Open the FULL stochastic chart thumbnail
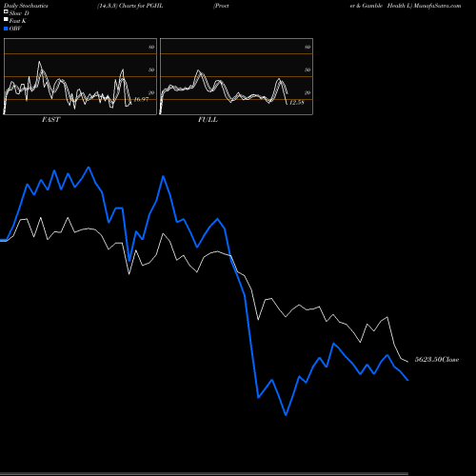The image size is (476, 476). point(236,76)
